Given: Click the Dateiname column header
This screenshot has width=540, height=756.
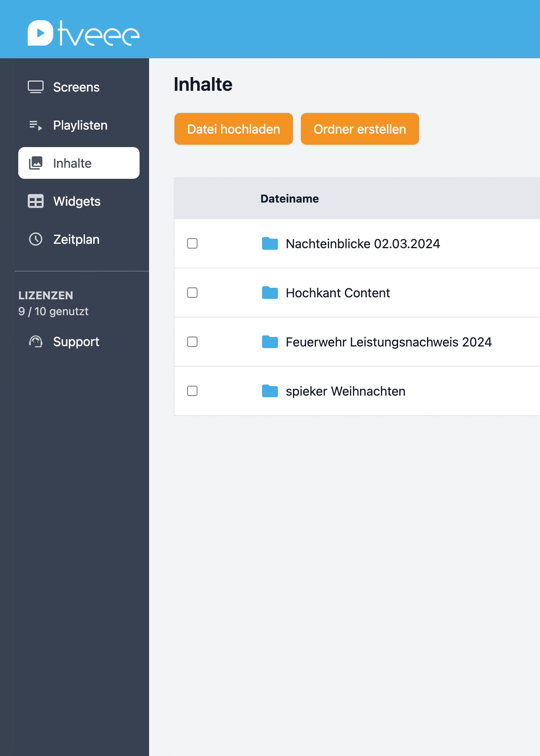Looking at the screenshot, I should coord(289,199).
